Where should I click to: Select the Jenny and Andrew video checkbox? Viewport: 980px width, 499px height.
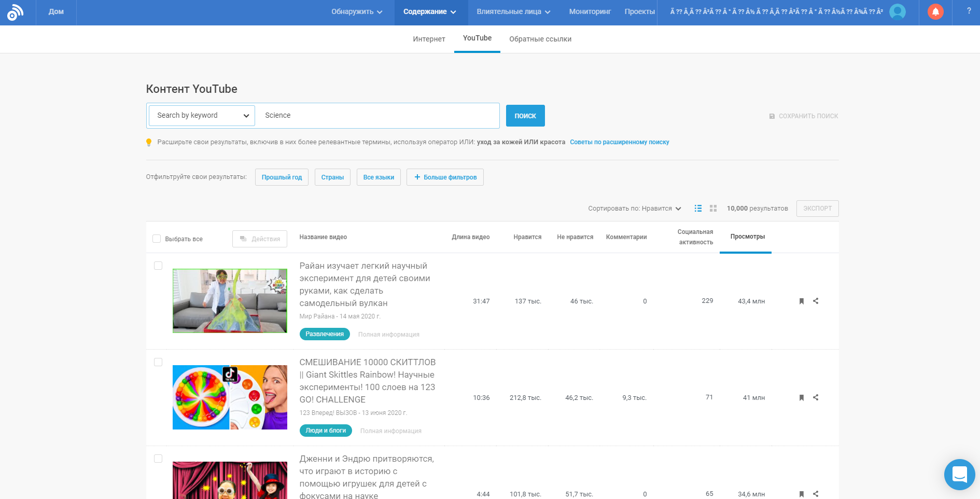(158, 459)
